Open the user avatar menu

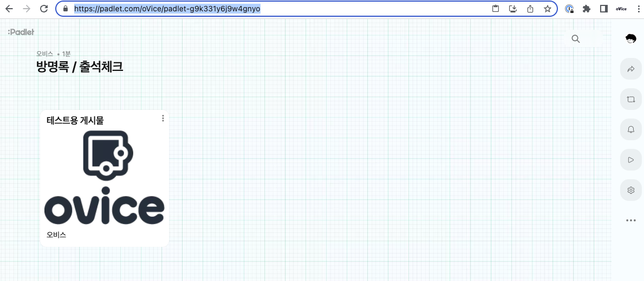tap(631, 38)
